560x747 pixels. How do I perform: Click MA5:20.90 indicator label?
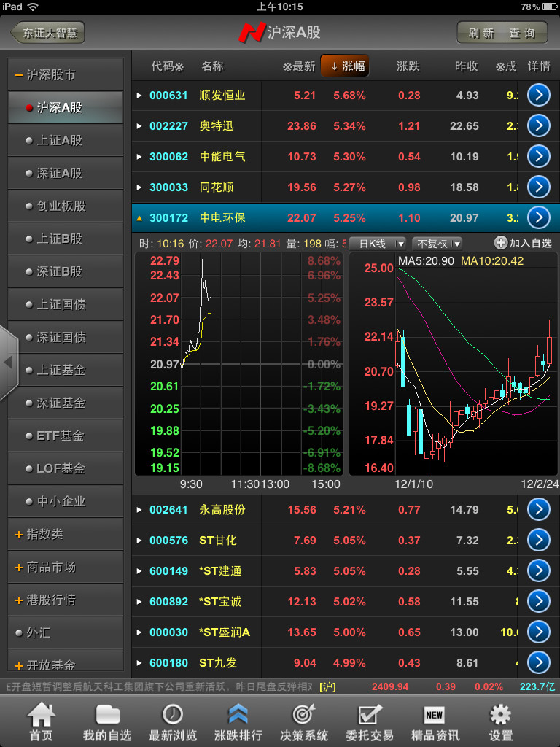pyautogui.click(x=426, y=261)
